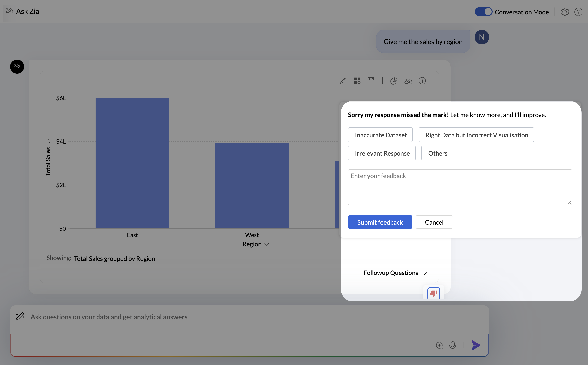Click the pencil edit icon above chart
588x365 pixels.
[x=343, y=81]
